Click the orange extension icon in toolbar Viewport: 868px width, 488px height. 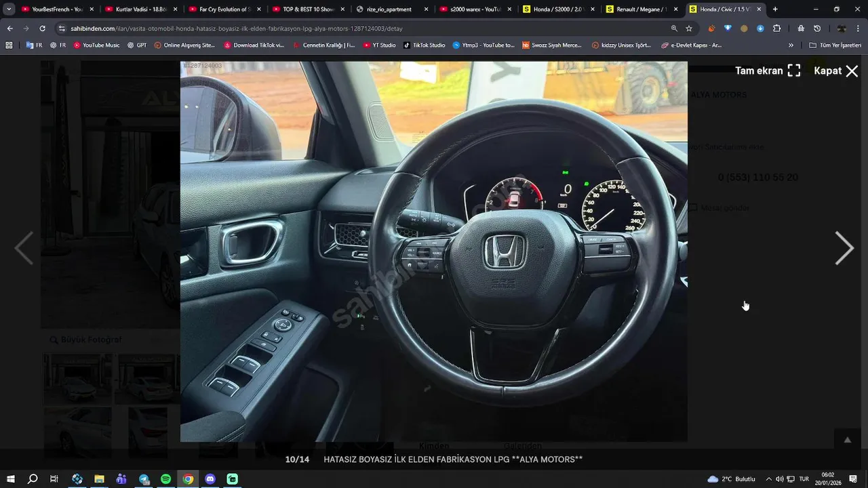[x=711, y=28]
